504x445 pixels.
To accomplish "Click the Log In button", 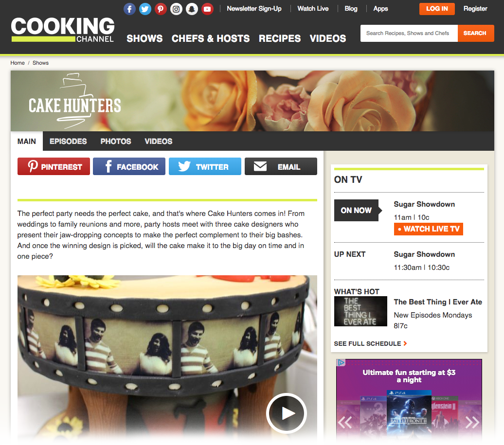I will (437, 9).
